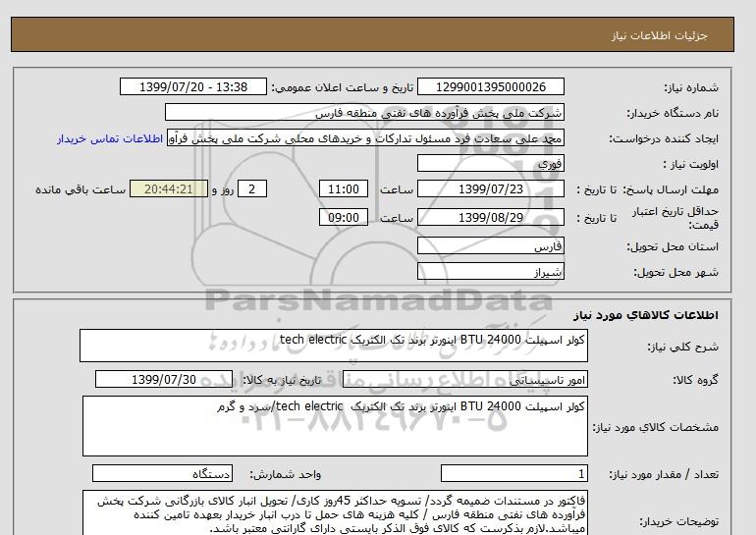Click the goods specification text area سرد و گرم

click(x=335, y=426)
